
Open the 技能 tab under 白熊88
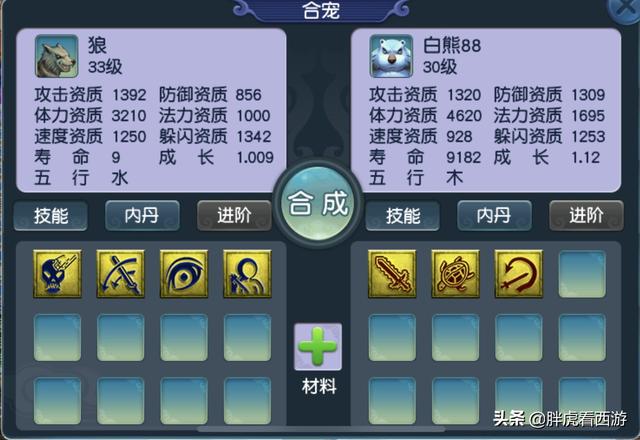(x=403, y=216)
